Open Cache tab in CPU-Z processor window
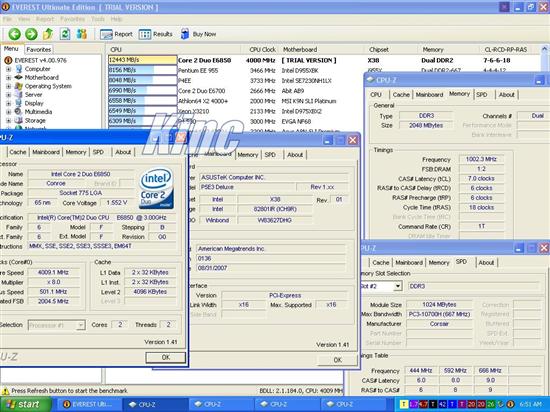 click(18, 152)
